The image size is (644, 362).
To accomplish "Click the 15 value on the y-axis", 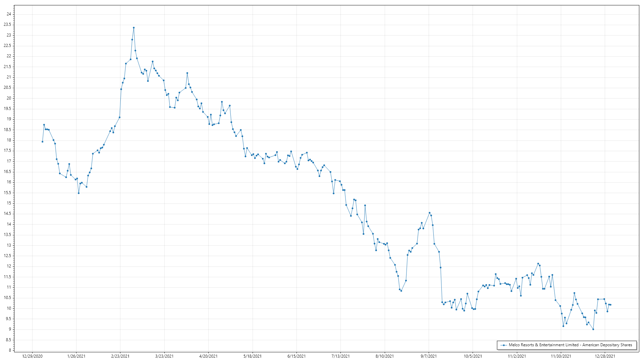I will tap(9, 203).
